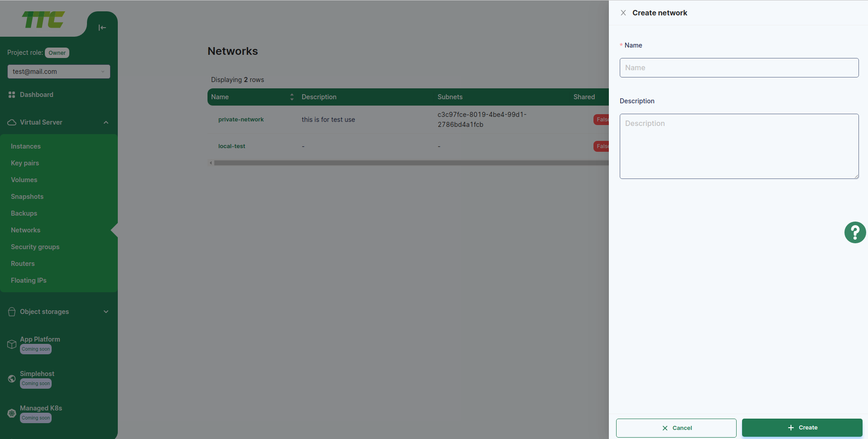868x439 pixels.
Task: Click the Cancel button
Action: point(676,428)
